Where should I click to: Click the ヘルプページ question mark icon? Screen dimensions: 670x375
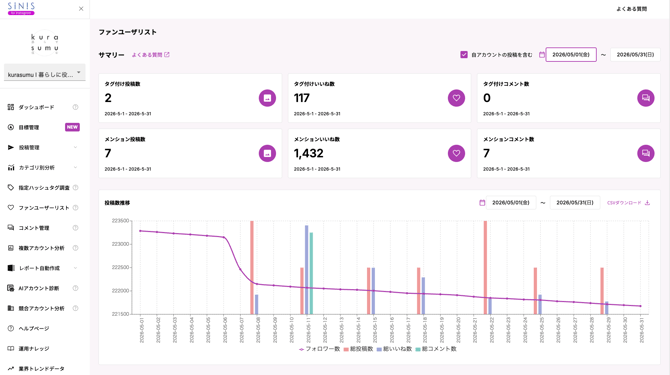tap(11, 328)
